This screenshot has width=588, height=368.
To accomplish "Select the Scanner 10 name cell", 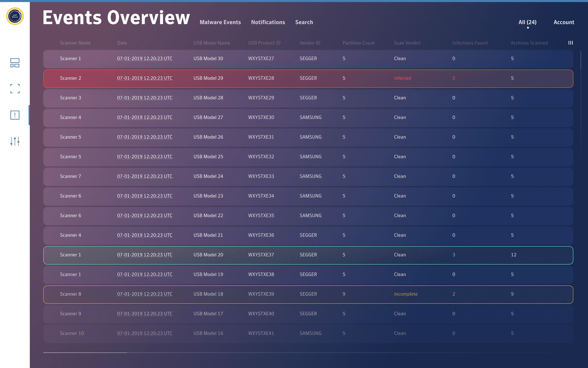I will coord(72,333).
